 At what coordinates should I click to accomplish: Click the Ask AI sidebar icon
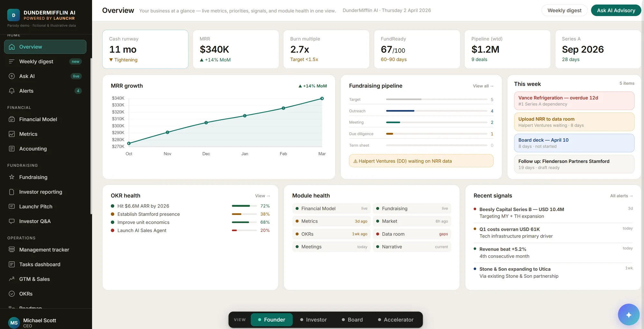[x=12, y=76]
